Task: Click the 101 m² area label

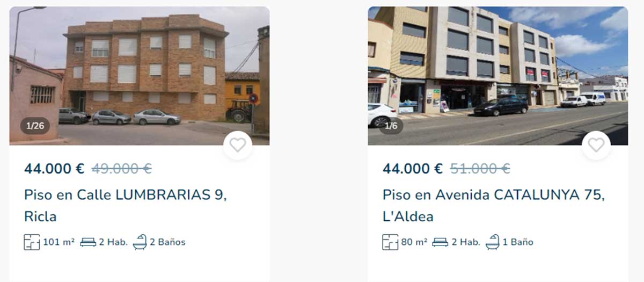Action: point(59,242)
